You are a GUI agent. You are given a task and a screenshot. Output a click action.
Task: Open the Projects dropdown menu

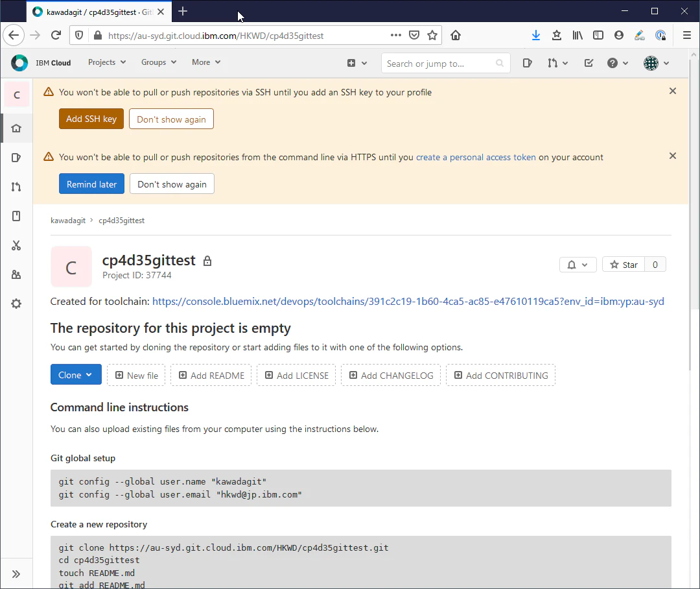coord(107,62)
